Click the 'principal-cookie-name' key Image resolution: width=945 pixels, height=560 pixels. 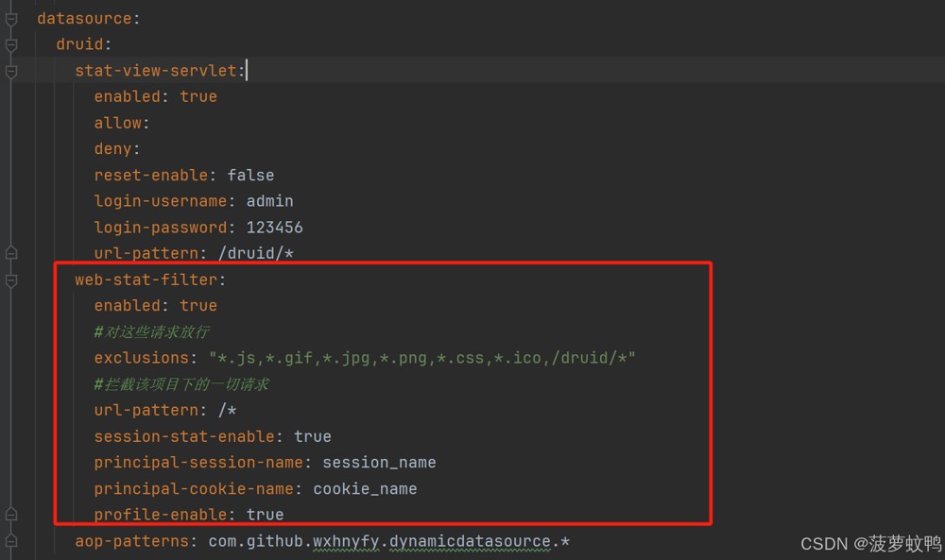pyautogui.click(x=194, y=489)
